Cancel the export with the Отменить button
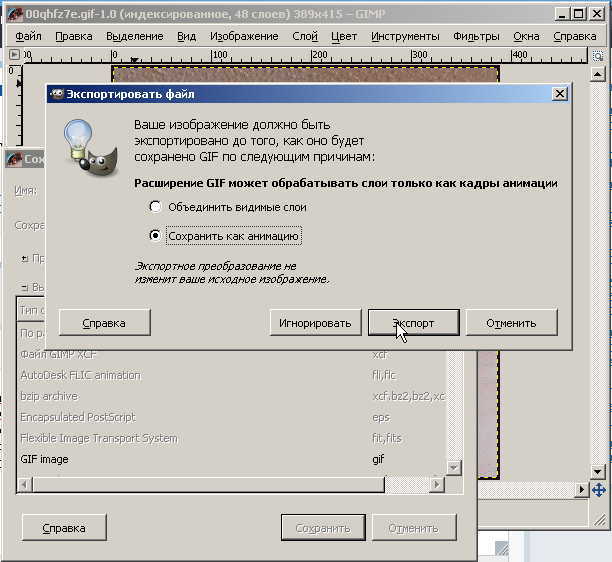The image size is (612, 562). (511, 323)
